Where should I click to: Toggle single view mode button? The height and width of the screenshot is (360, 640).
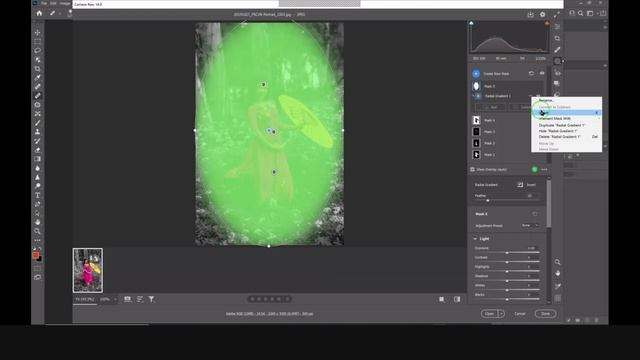(442, 299)
